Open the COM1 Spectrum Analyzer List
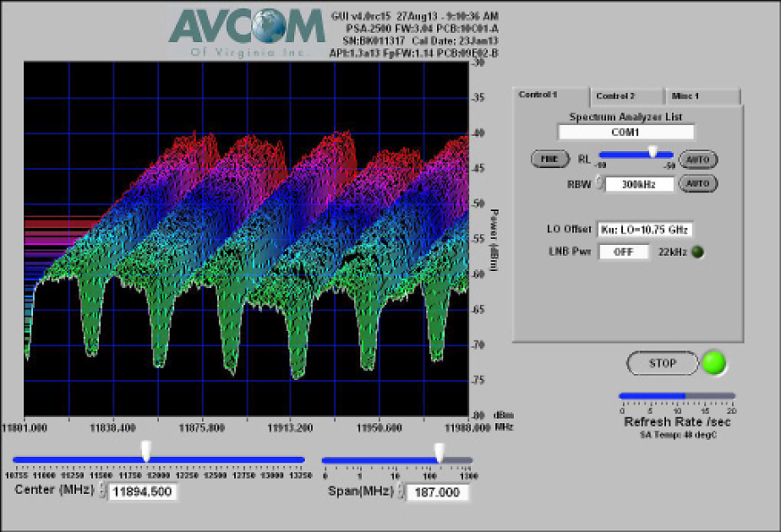 coord(625,131)
